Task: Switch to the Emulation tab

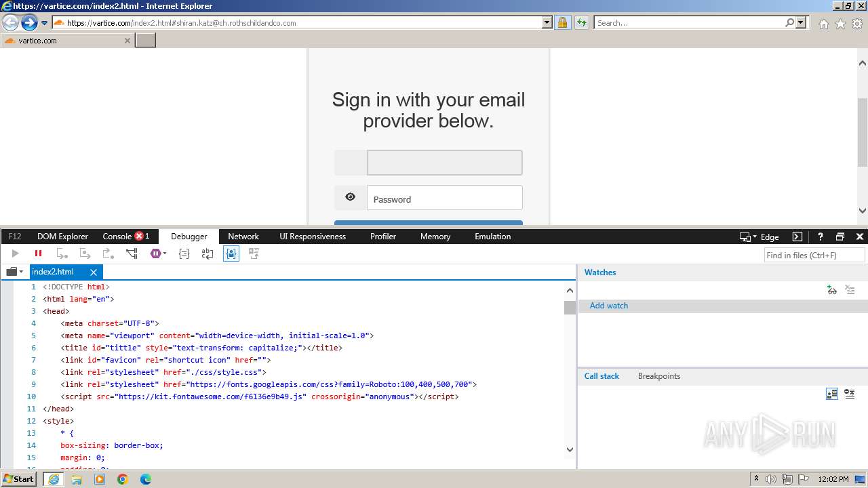Action: point(493,237)
